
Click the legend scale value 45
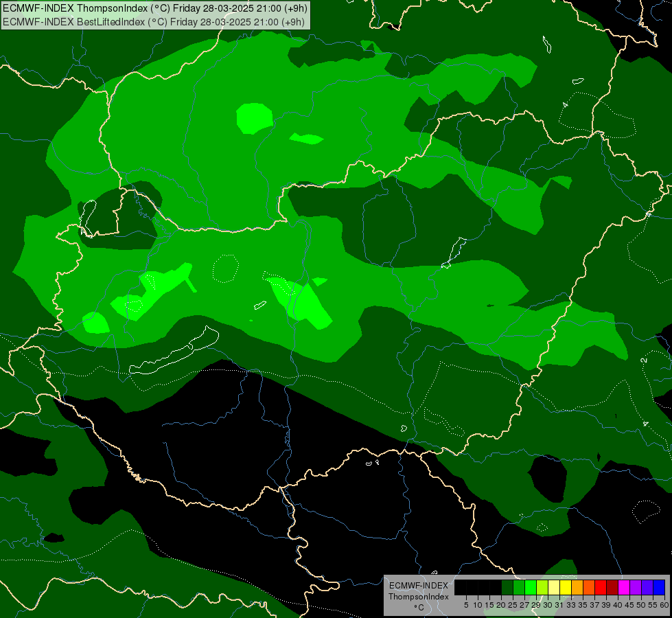point(629,605)
